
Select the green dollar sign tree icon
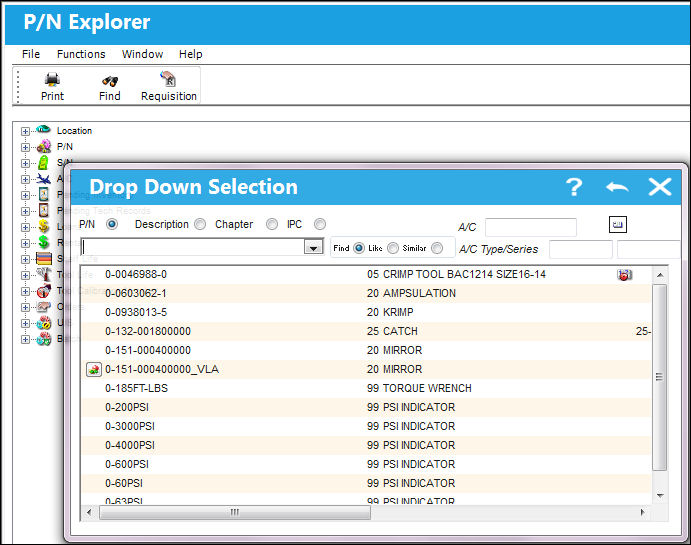(x=43, y=242)
